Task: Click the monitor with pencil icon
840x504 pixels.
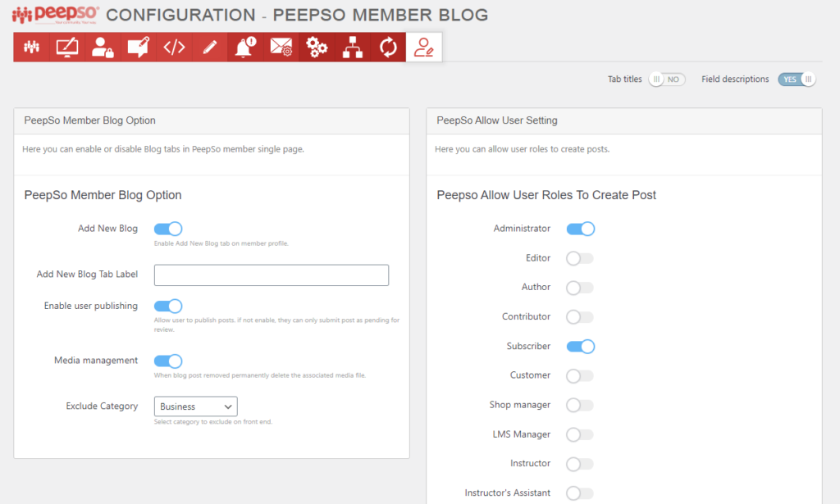Action: (67, 48)
